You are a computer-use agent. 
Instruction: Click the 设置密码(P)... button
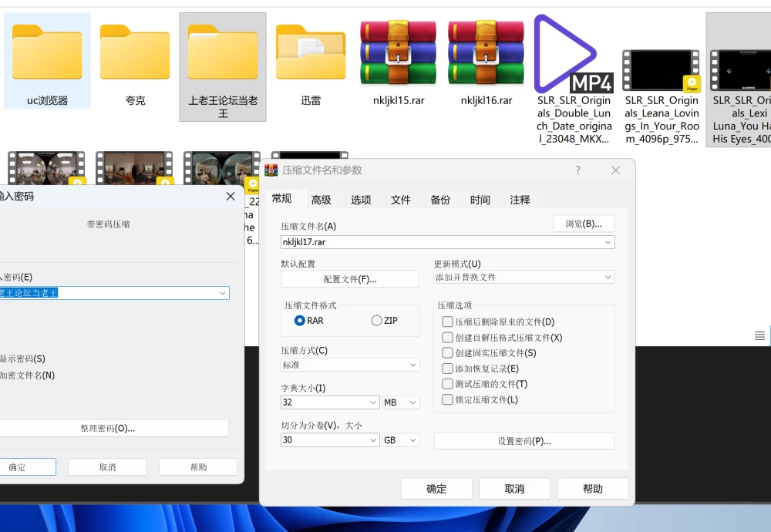pos(524,441)
